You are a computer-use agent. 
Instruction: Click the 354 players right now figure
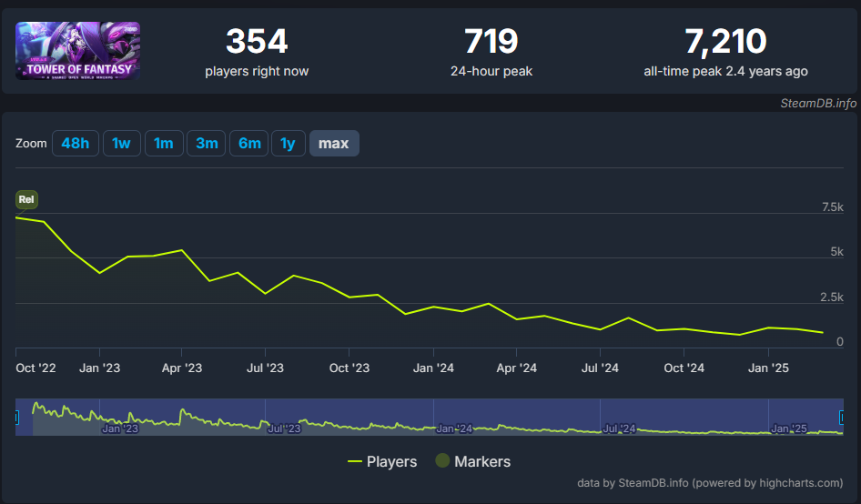point(257,42)
